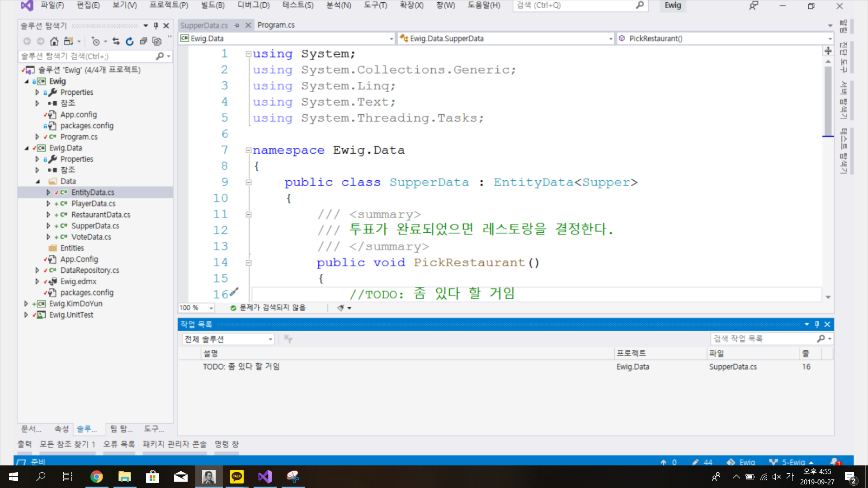Refresh the Solution Explorer tree
Screen dimensions: 868x488
point(130,42)
